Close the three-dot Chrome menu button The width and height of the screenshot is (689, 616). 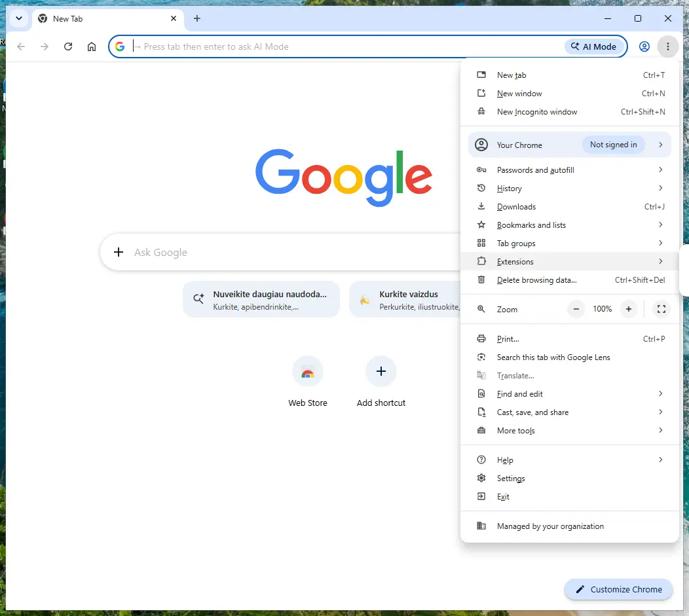pyautogui.click(x=668, y=46)
